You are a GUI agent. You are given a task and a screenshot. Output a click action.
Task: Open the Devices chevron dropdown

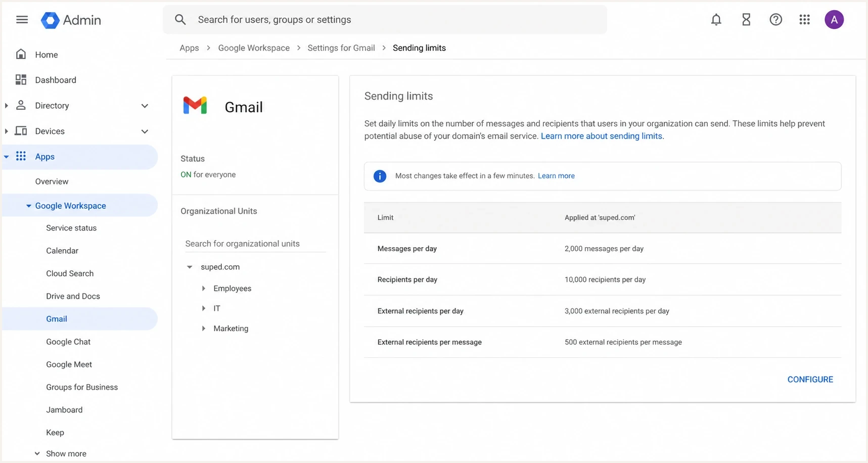(x=145, y=131)
